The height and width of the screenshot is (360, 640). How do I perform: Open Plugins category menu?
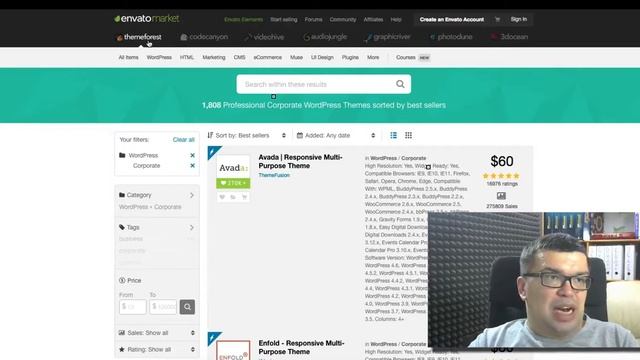[x=350, y=58]
